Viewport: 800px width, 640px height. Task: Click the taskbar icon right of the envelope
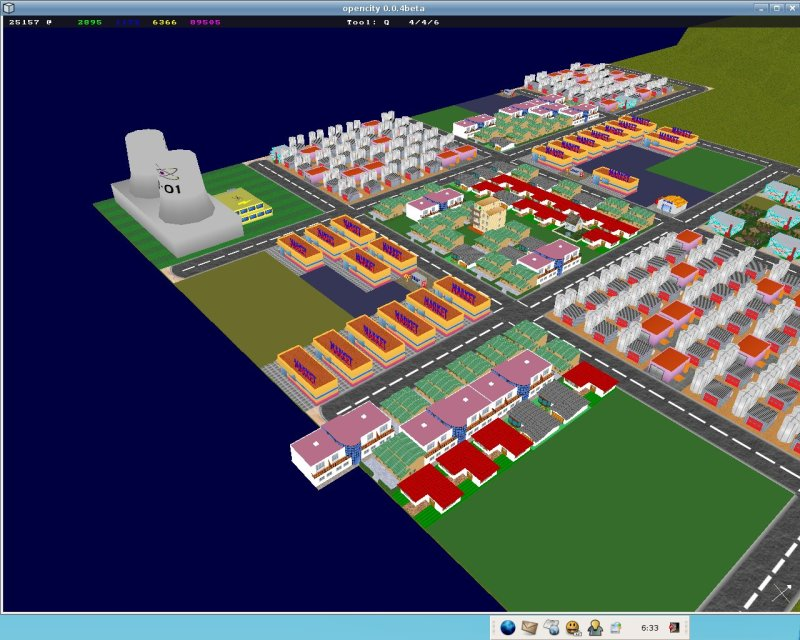tap(551, 628)
